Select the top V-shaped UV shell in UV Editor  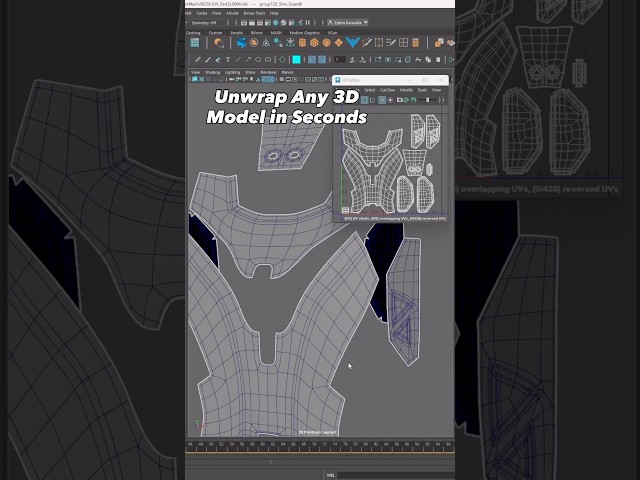[x=372, y=146]
